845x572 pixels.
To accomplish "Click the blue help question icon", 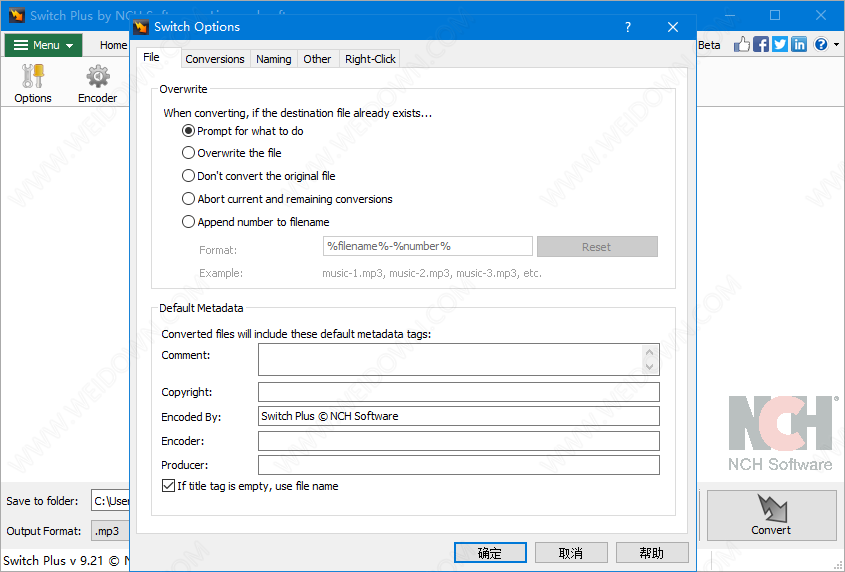I will (x=821, y=44).
